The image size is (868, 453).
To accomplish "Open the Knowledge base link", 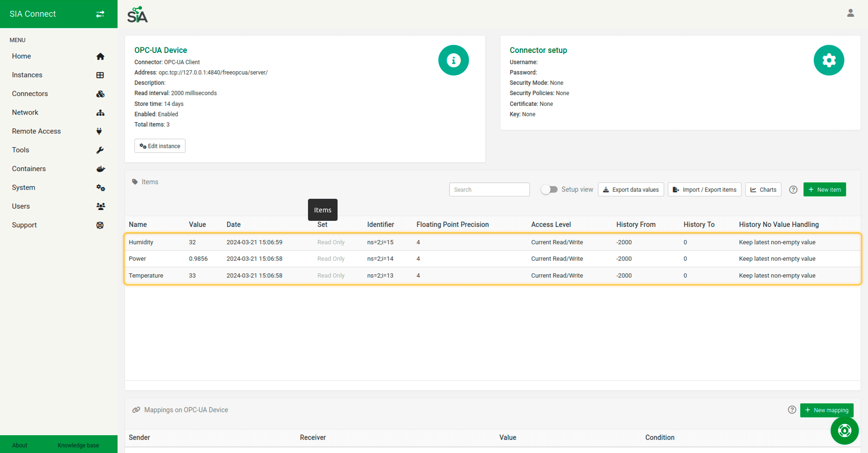I will 78,445.
